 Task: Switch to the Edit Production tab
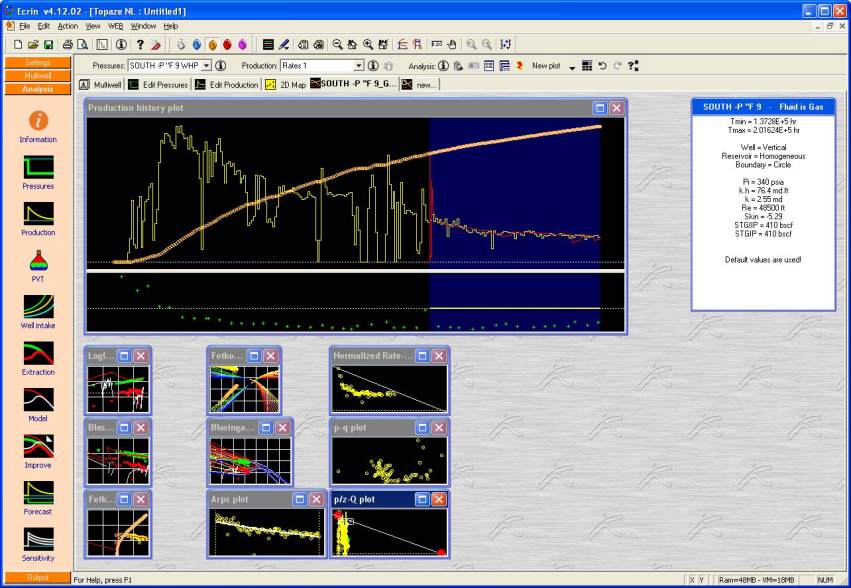(226, 84)
